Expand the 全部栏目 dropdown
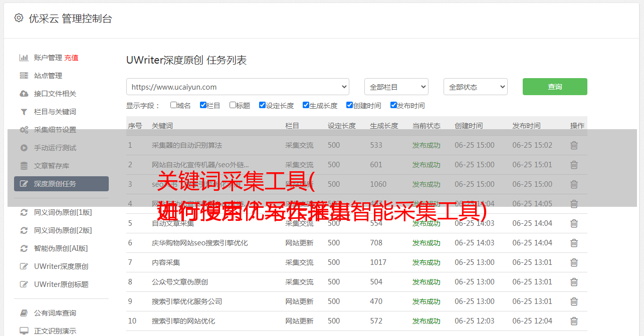 (396, 87)
